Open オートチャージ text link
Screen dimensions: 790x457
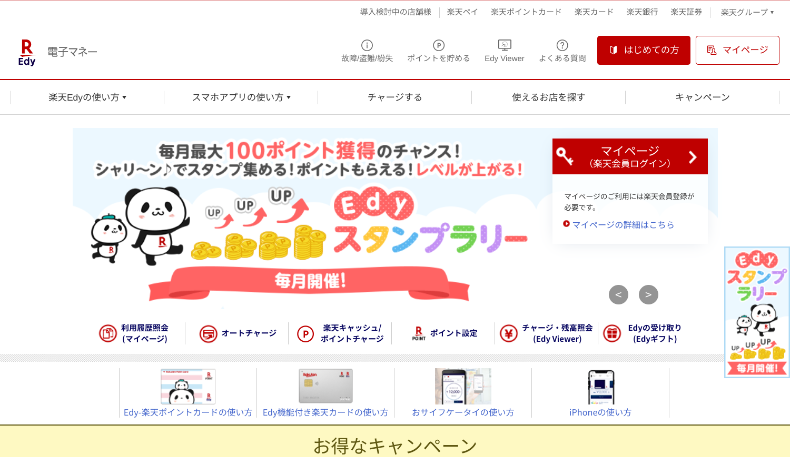click(249, 333)
